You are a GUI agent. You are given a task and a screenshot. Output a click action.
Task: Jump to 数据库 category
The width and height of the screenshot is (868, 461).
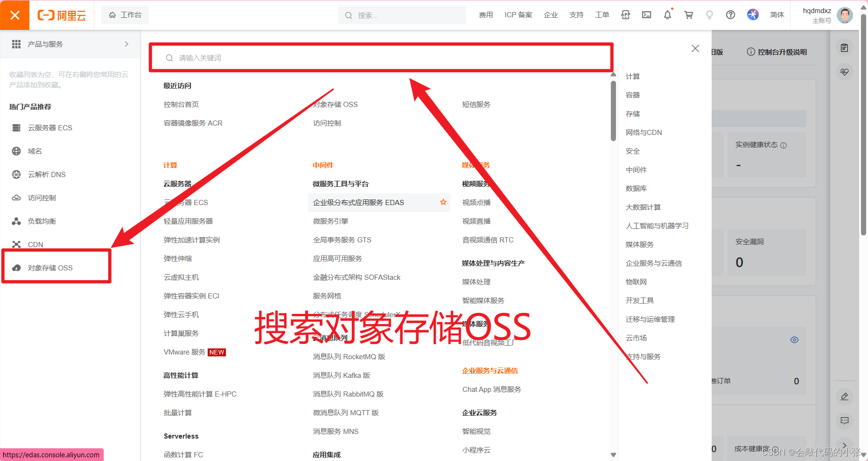click(x=636, y=189)
